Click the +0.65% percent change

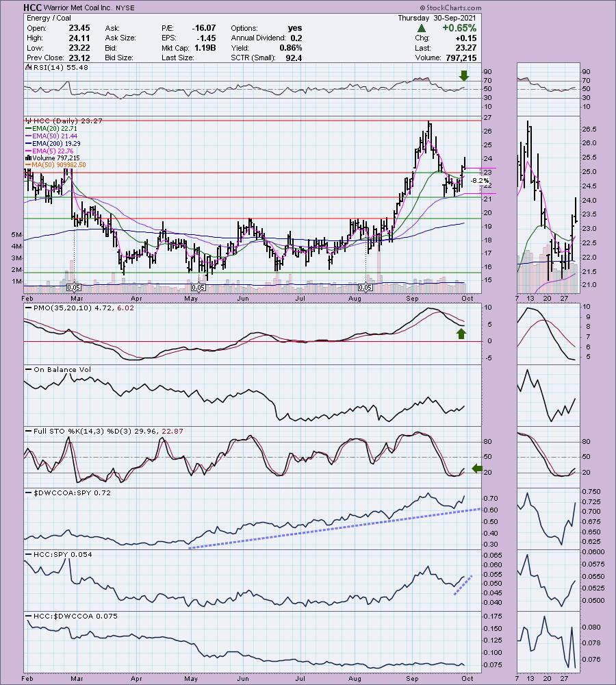pyautogui.click(x=459, y=28)
